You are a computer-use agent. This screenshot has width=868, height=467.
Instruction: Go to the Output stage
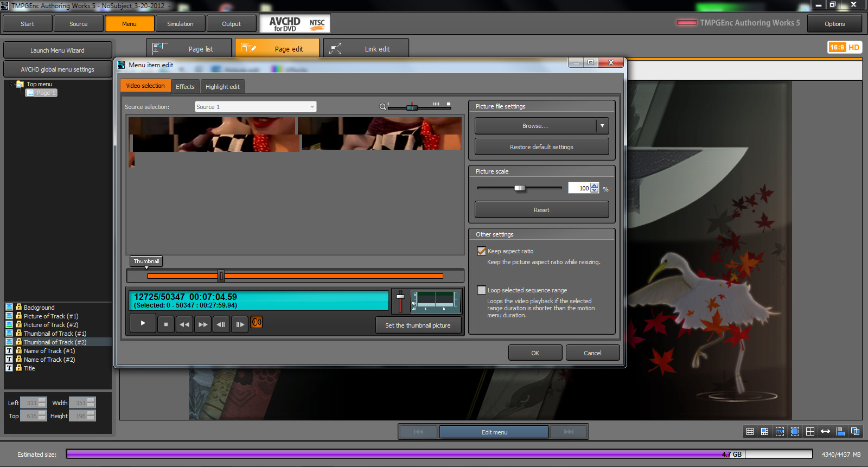click(x=231, y=24)
